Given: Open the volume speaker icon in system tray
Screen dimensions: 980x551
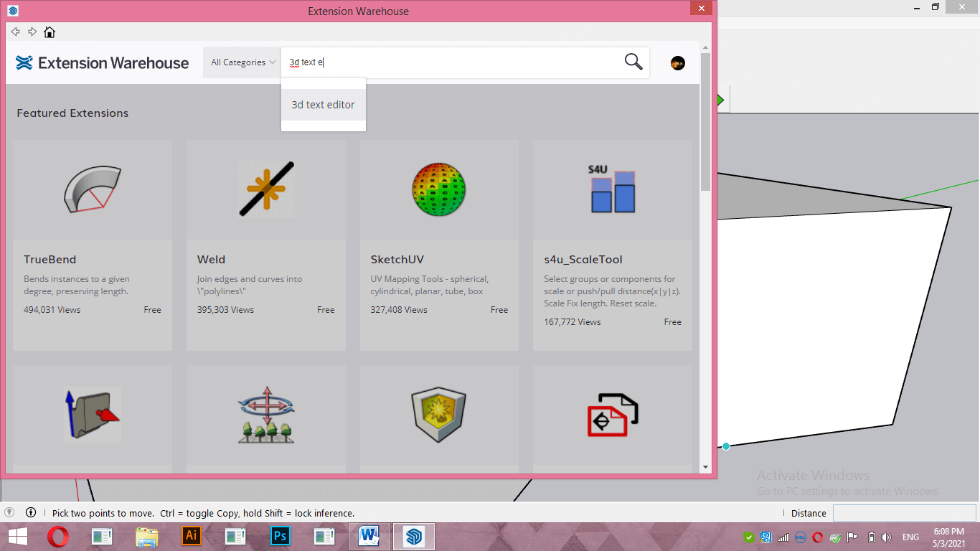Looking at the screenshot, I should click(887, 537).
